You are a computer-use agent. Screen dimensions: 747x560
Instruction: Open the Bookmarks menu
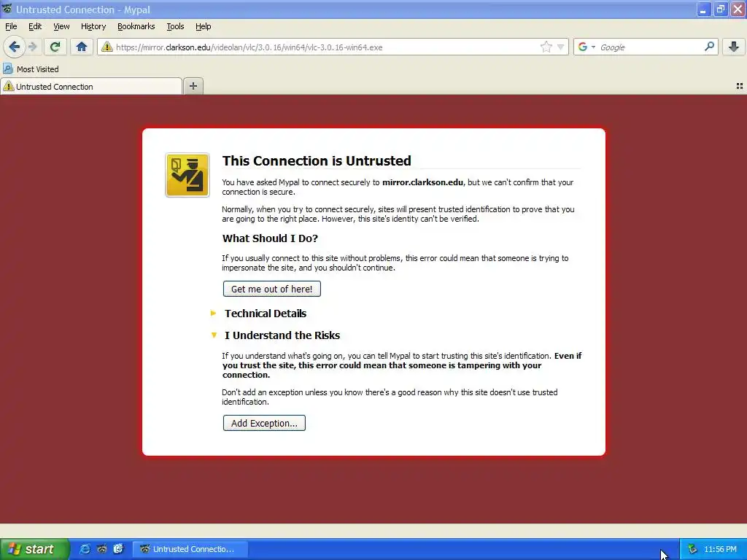coord(136,26)
